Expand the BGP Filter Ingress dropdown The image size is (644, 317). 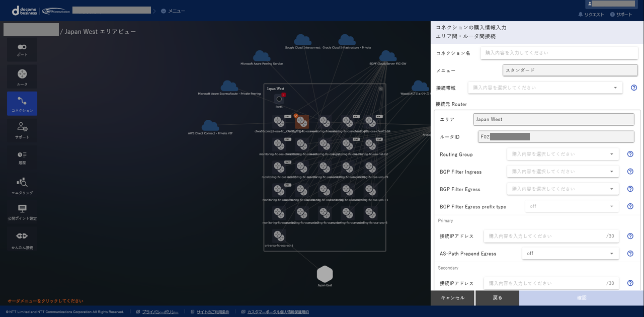tap(563, 172)
